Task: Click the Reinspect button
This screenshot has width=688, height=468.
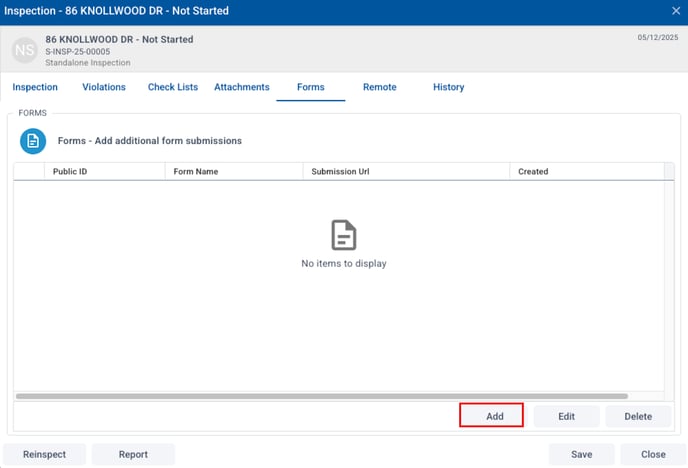Action: coord(44,454)
